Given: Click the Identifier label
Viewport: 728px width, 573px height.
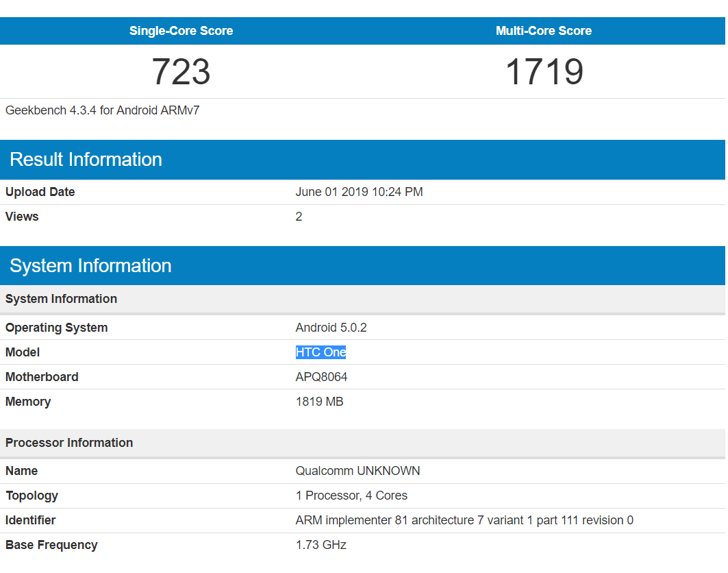Looking at the screenshot, I should [x=30, y=520].
